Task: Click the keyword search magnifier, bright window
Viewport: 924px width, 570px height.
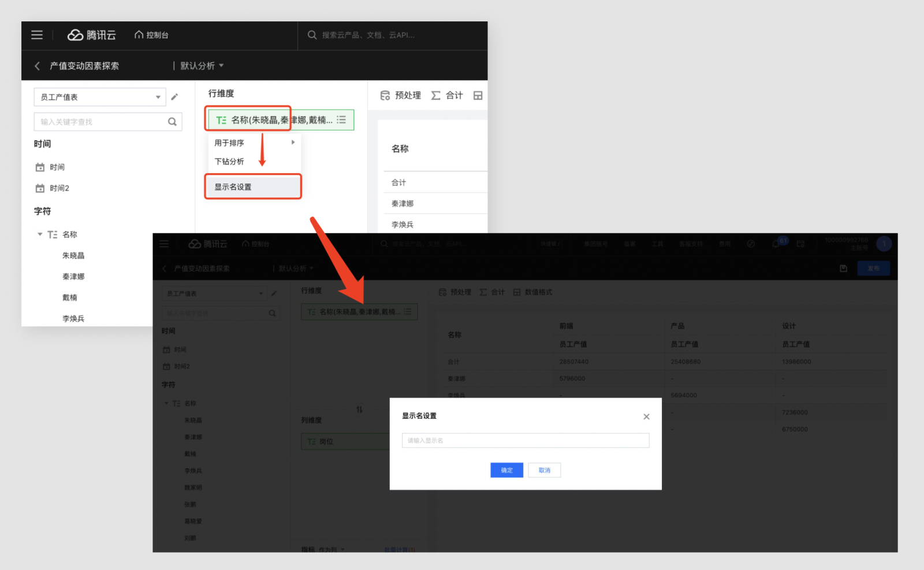Action: [x=172, y=122]
